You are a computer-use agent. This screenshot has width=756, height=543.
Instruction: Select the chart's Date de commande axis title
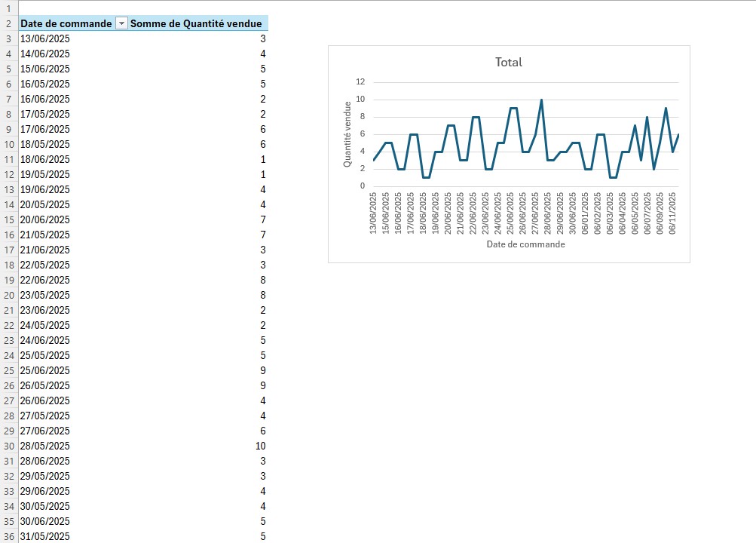(x=525, y=244)
